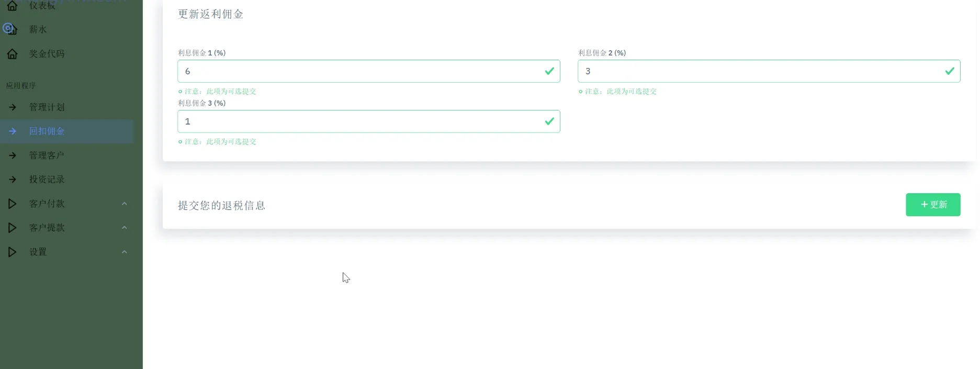Click the triangle icon next to 设置
This screenshot has width=980, height=369.
pyautogui.click(x=12, y=252)
